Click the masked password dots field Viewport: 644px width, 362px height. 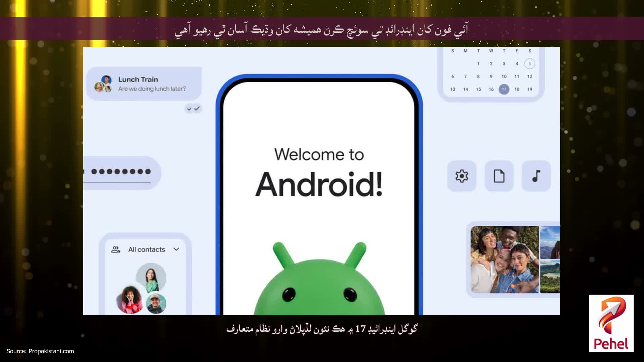[121, 172]
